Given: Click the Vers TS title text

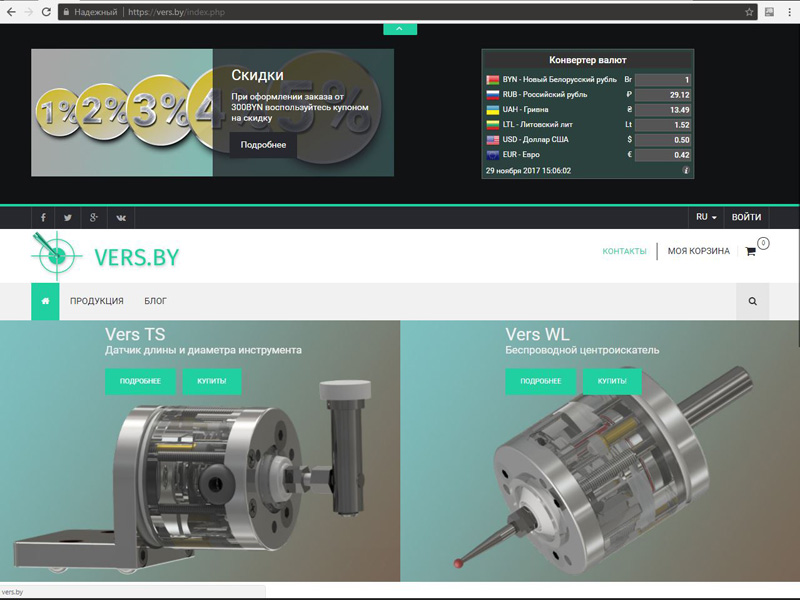Looking at the screenshot, I should pyautogui.click(x=135, y=334).
